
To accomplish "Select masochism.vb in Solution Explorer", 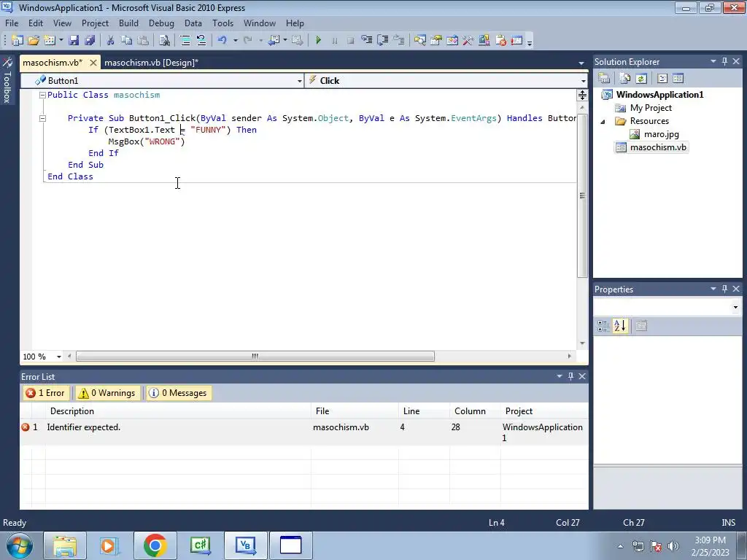I will coord(658,147).
